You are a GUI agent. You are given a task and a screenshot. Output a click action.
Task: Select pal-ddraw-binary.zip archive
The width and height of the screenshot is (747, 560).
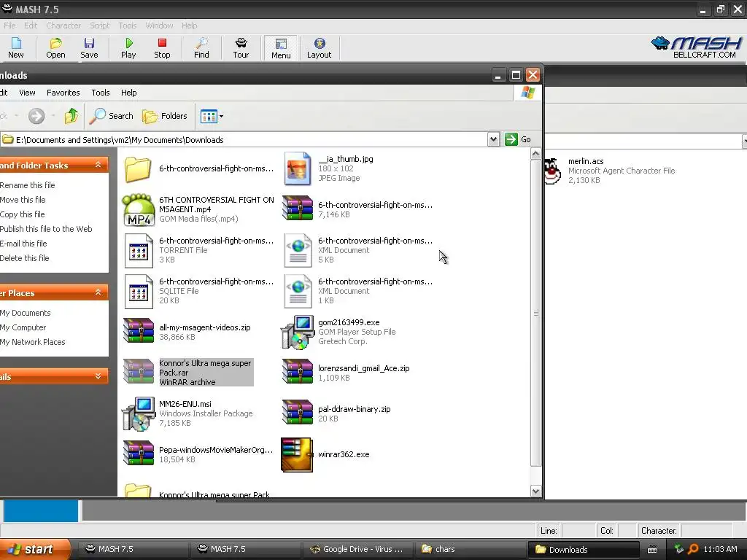click(x=336, y=413)
